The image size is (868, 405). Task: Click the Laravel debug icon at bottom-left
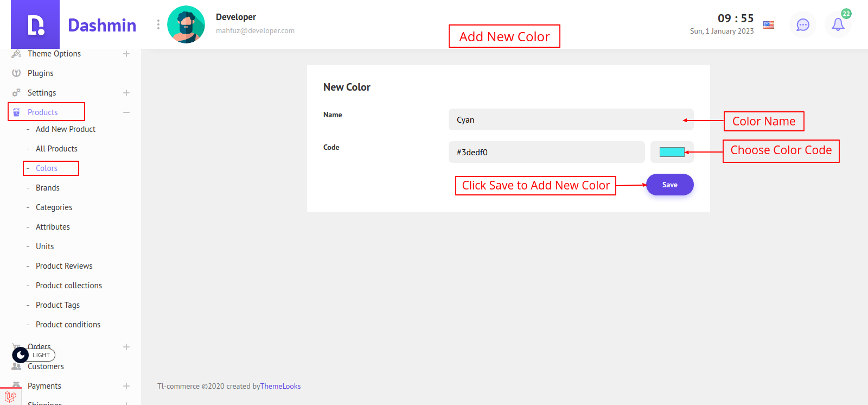pyautogui.click(x=10, y=396)
